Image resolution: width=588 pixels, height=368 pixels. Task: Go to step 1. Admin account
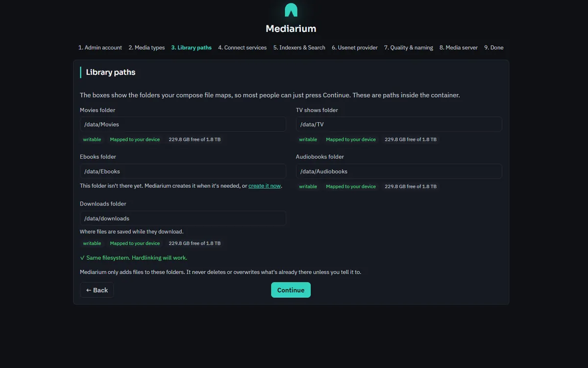(100, 48)
